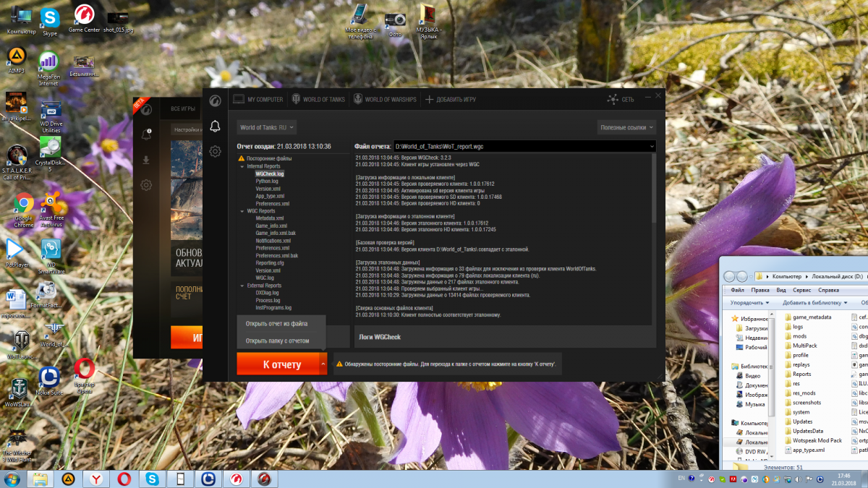Image resolution: width=868 pixels, height=488 pixels.
Task: Collapse the External Reports tree node
Action: pos(242,286)
